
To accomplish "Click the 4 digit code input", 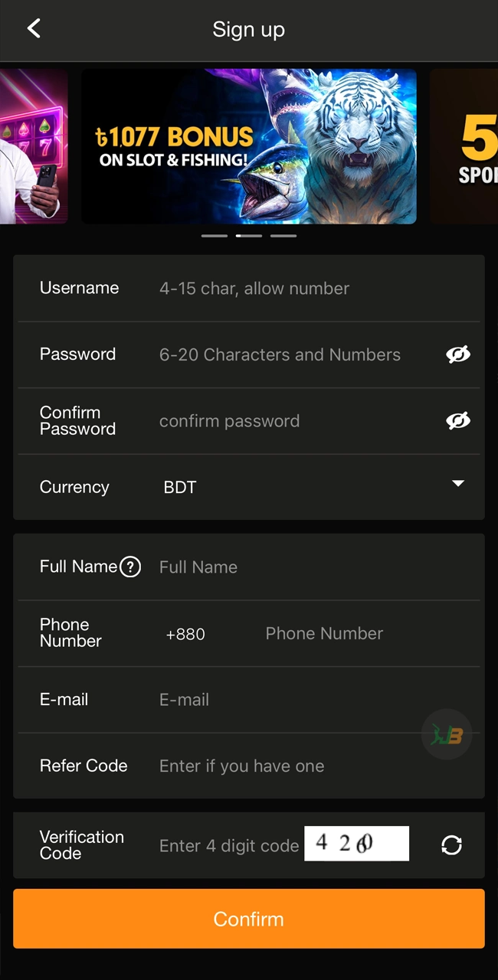I will click(229, 846).
